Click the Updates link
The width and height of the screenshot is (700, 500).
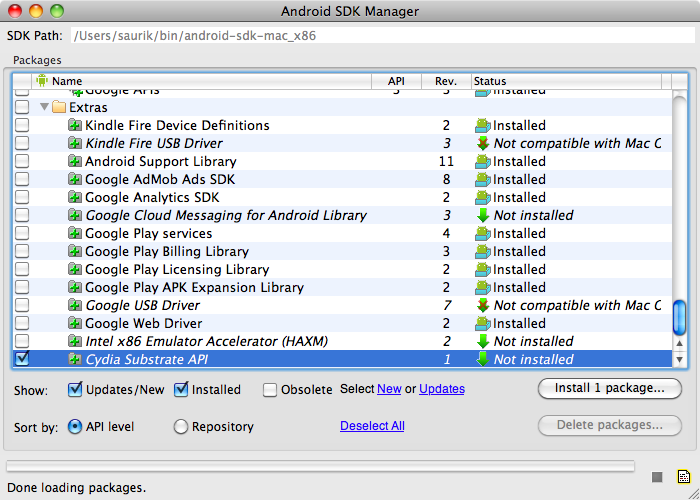click(x=442, y=389)
